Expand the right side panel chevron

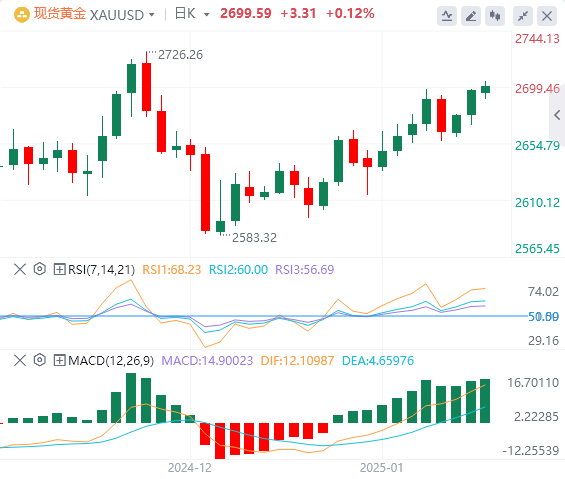[x=557, y=115]
